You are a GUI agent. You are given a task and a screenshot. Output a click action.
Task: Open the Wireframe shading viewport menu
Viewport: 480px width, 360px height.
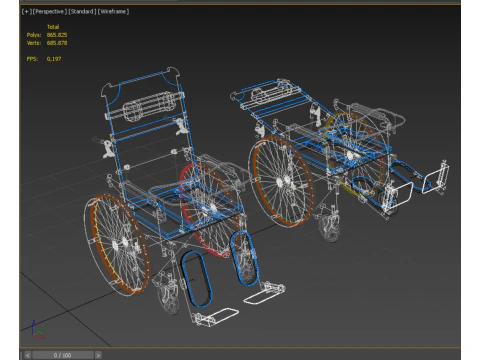(x=113, y=12)
